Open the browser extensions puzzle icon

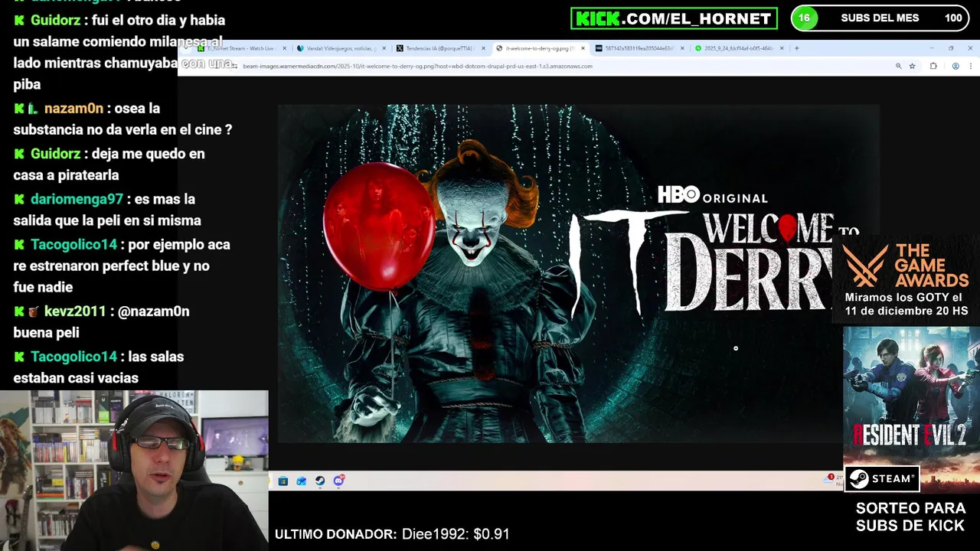[x=933, y=66]
